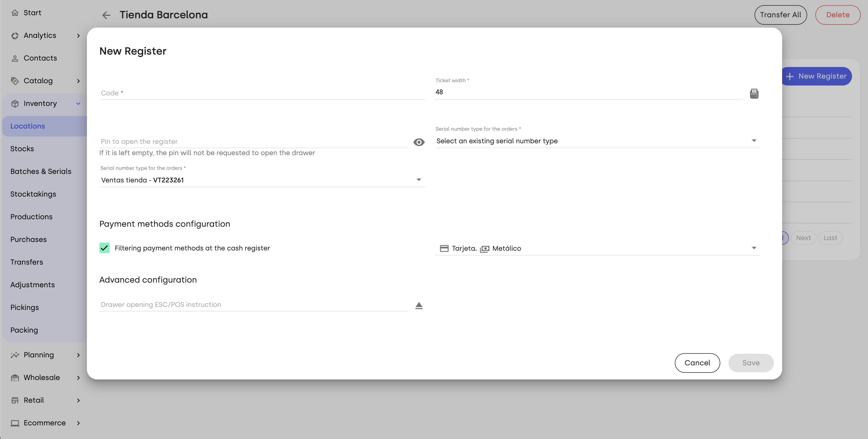
Task: Click the eject drawer icon
Action: 419,305
